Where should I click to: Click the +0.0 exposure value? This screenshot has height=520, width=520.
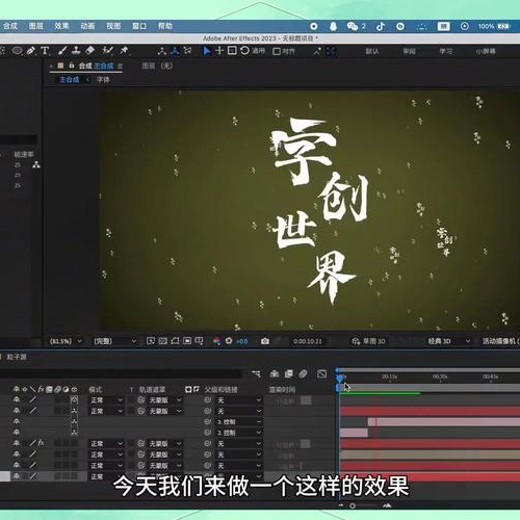[x=242, y=341]
